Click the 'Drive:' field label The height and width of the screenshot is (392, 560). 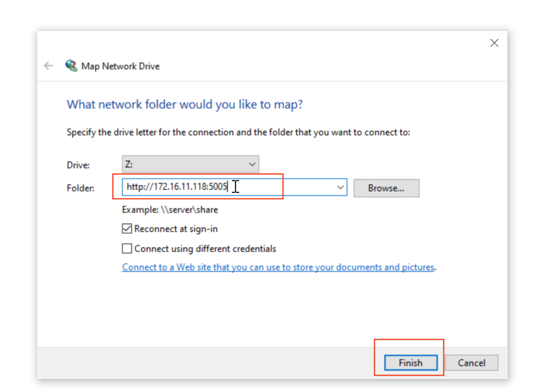78,165
